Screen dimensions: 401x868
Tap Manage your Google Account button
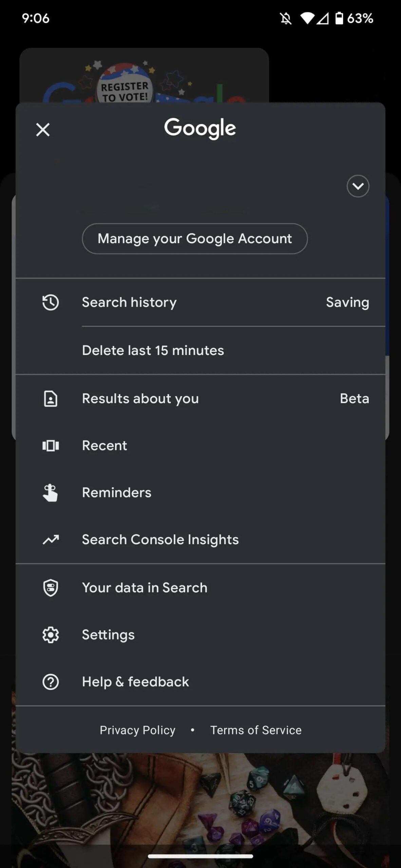(x=195, y=239)
